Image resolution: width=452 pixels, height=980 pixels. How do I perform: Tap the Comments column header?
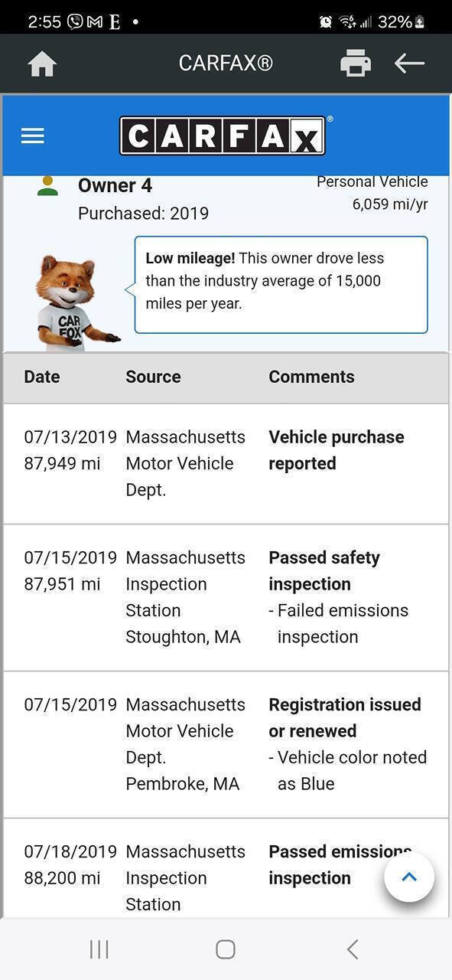[x=311, y=377]
